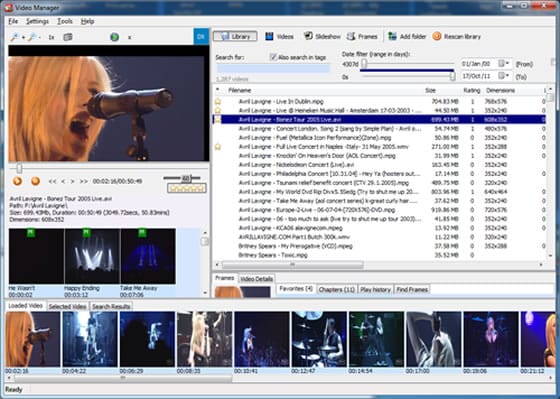The image size is (560, 399).
Task: Click favorite star beside Live In Dublin.mpg
Action: click(218, 101)
